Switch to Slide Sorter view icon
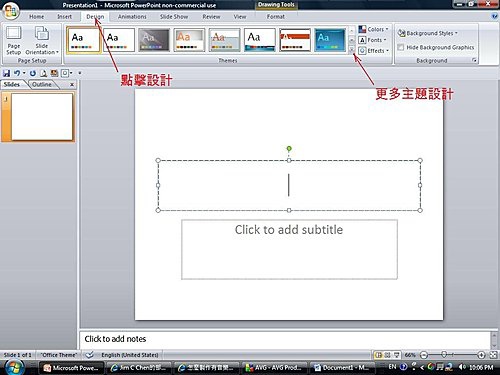 tap(387, 355)
